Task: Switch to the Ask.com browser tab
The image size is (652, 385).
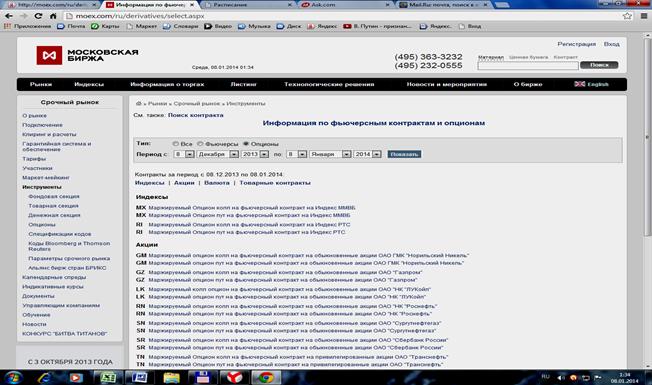Action: coord(344,5)
